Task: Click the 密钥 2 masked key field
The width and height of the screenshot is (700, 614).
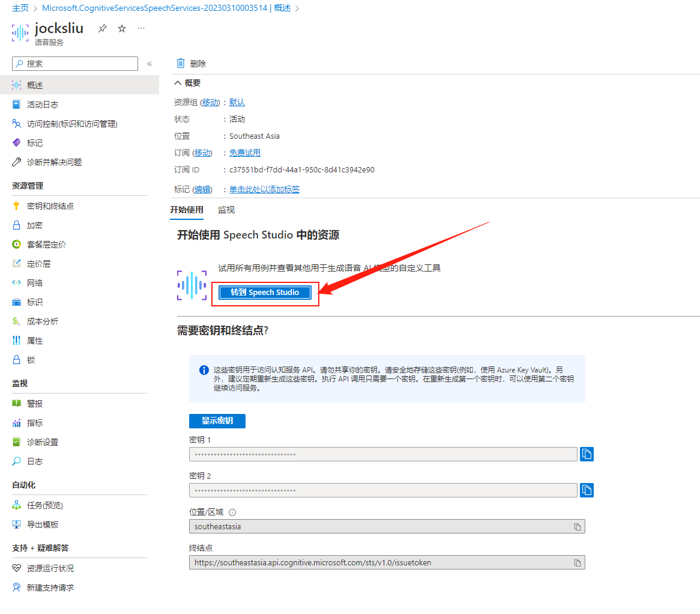Action: (x=383, y=490)
